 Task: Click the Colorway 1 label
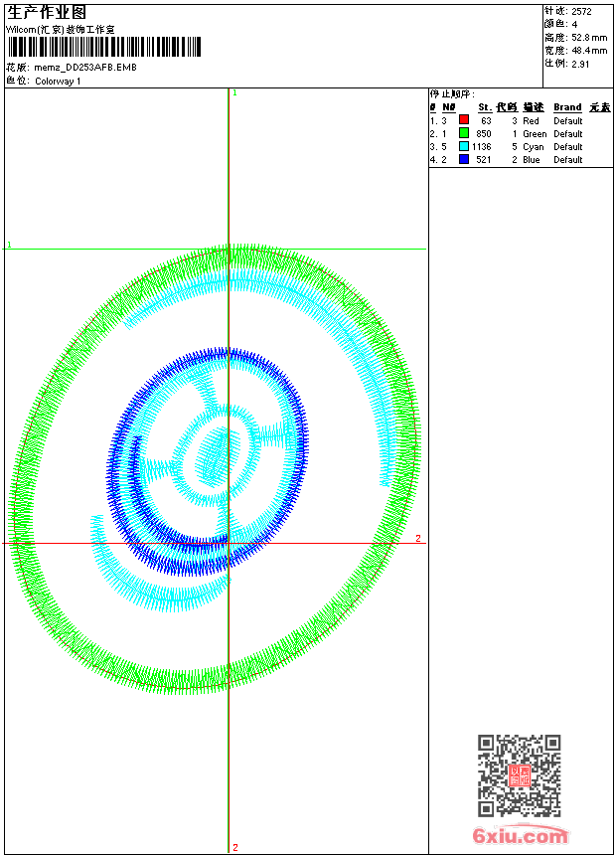point(58,82)
